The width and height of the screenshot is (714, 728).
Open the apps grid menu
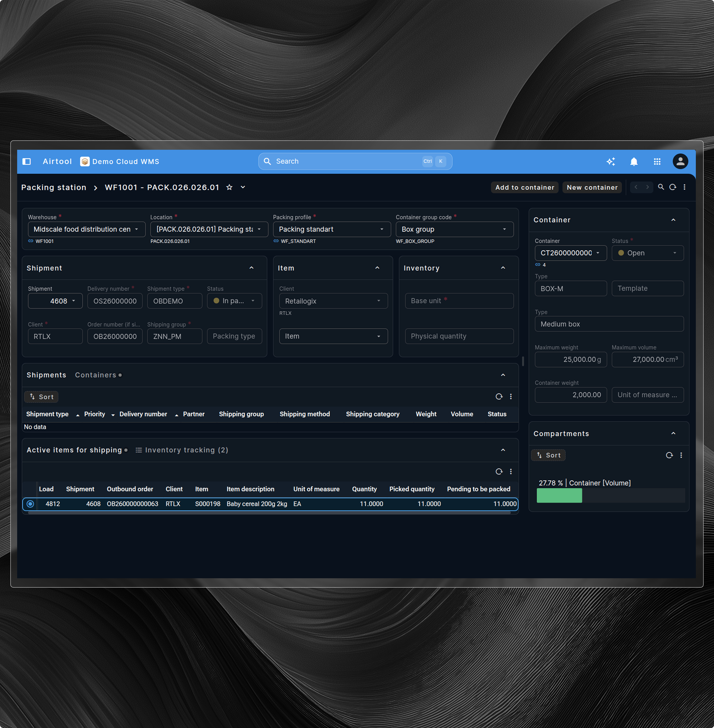pos(657,161)
